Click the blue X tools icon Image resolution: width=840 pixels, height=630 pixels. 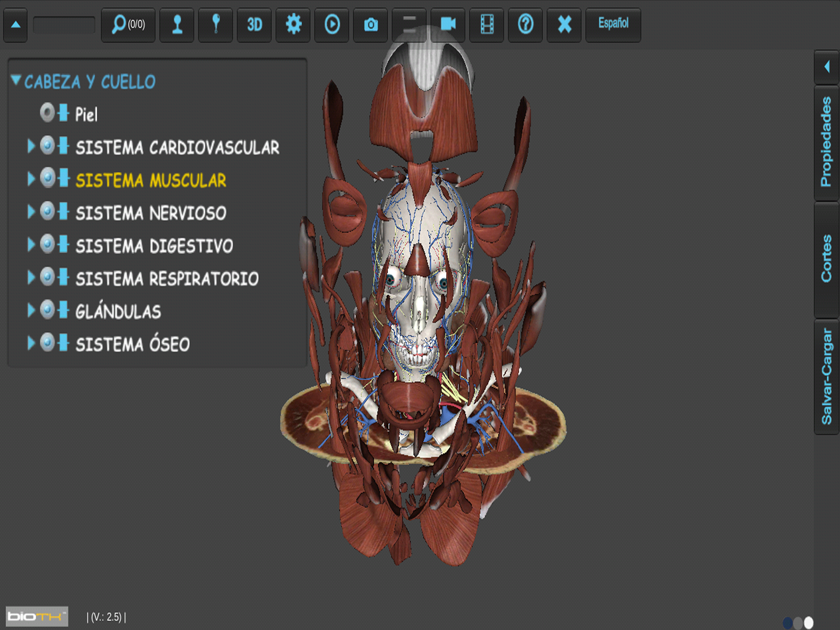click(x=564, y=25)
